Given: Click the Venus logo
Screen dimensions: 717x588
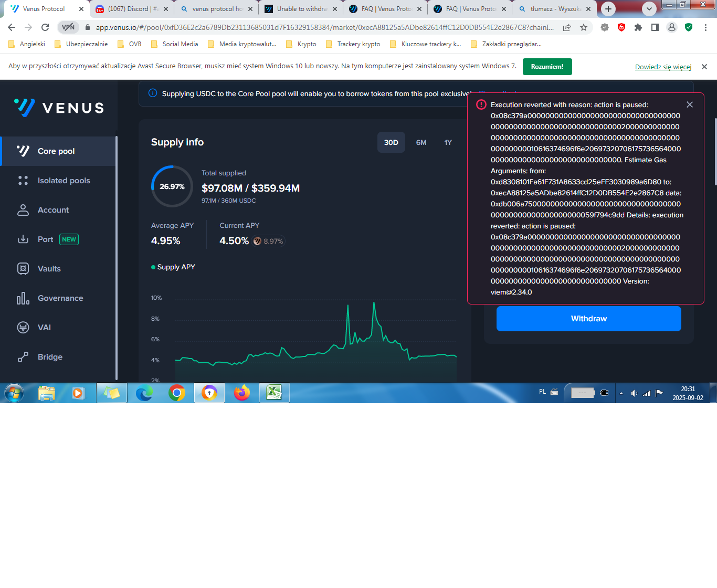Looking at the screenshot, I should tap(59, 108).
